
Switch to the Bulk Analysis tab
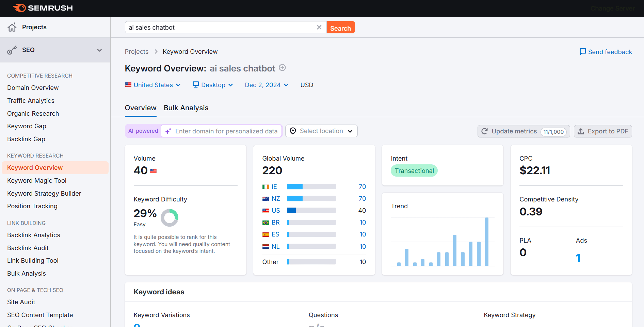click(x=186, y=108)
